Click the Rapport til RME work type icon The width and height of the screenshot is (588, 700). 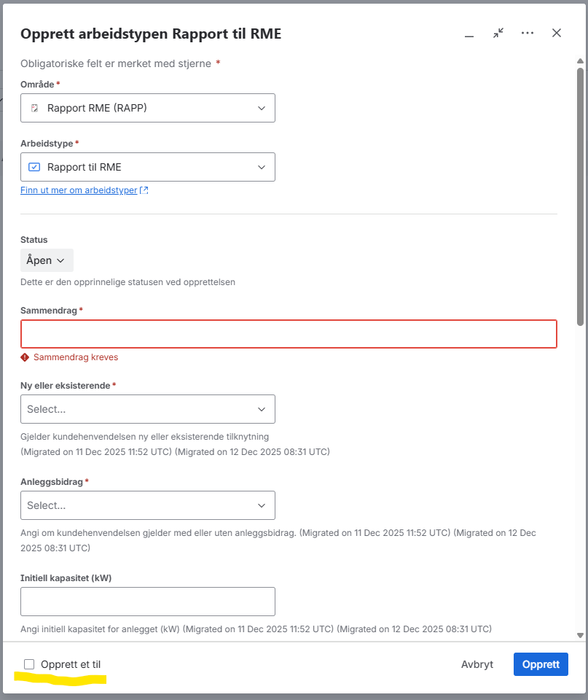pos(34,167)
